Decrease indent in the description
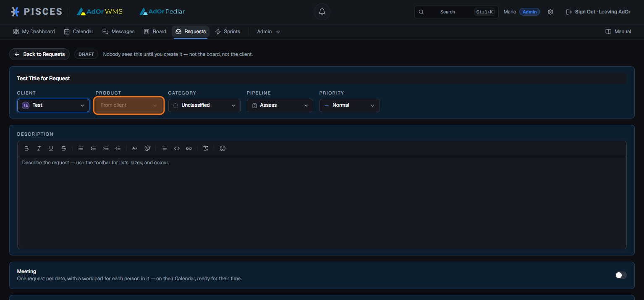This screenshot has height=300, width=644. click(x=118, y=148)
